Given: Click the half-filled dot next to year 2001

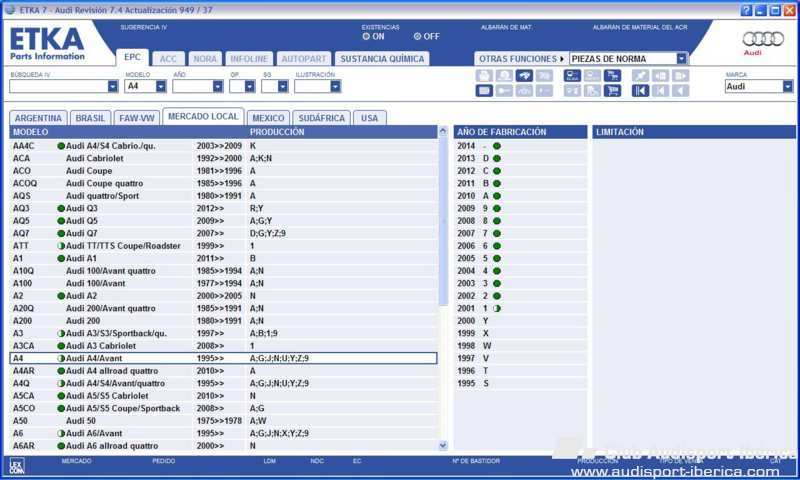Looking at the screenshot, I should (x=496, y=309).
